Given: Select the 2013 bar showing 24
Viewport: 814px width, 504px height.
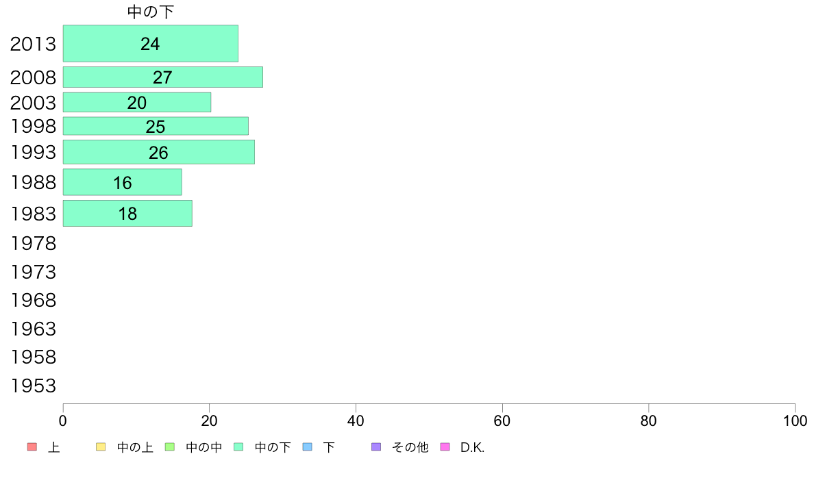Looking at the screenshot, I should (151, 44).
